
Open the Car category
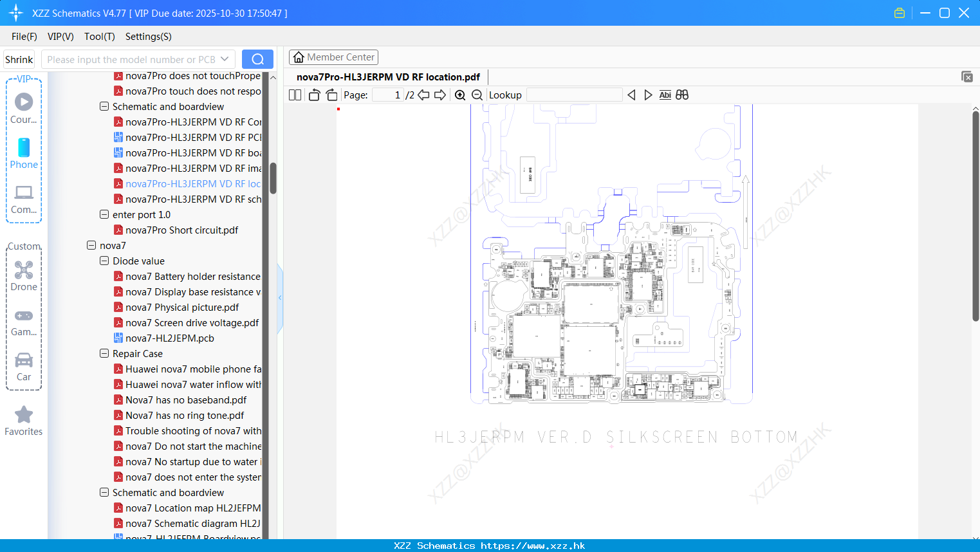tap(24, 367)
